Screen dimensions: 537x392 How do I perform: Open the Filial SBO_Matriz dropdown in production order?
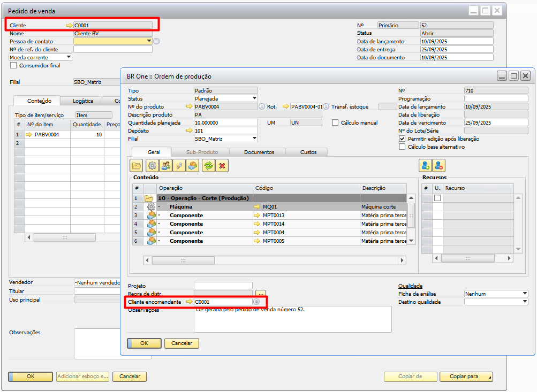pyautogui.click(x=254, y=139)
